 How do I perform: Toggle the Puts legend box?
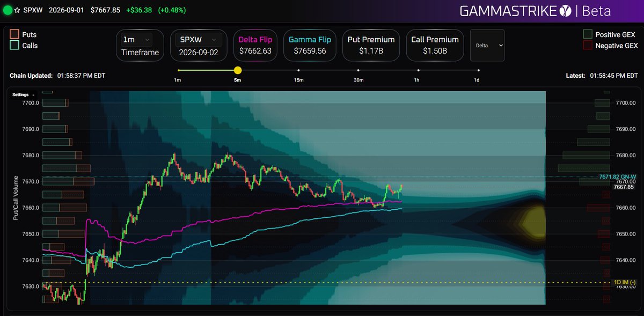pos(14,34)
